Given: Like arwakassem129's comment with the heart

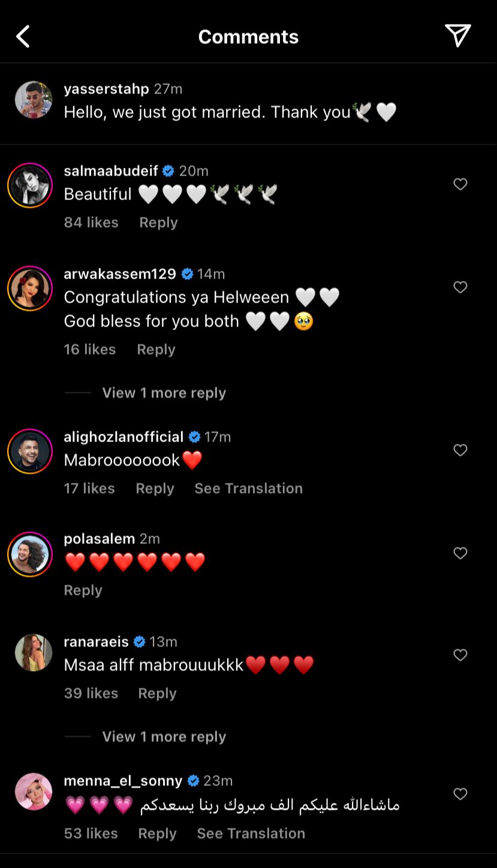Looking at the screenshot, I should [x=460, y=288].
